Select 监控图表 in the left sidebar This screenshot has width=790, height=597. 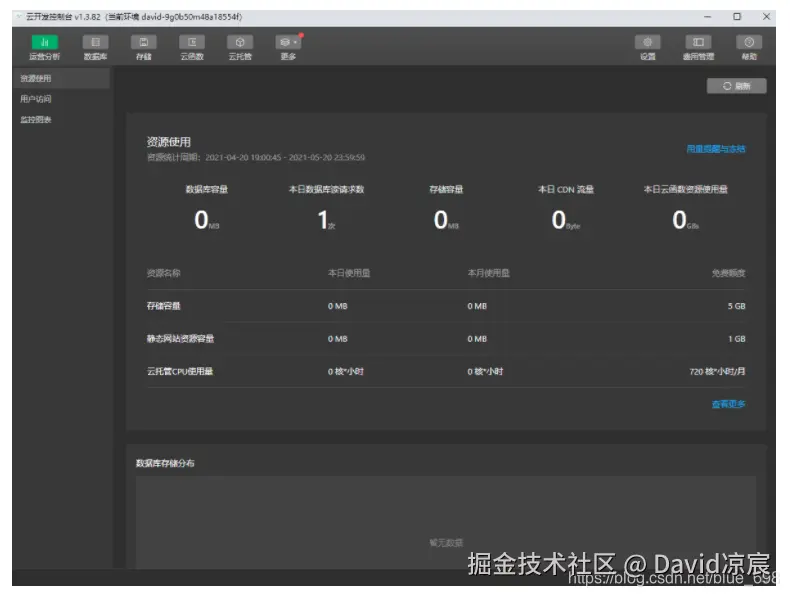tap(61, 119)
